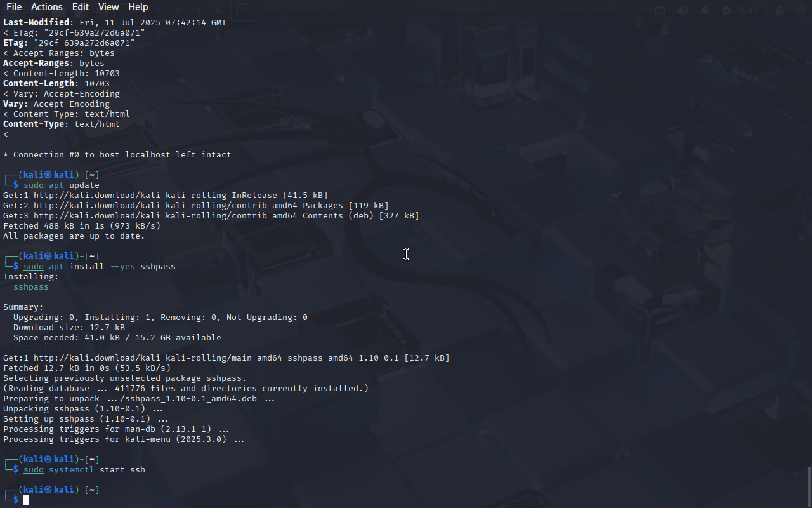Click the cursor at the last prompt
Viewport: 812px width, 508px height.
(26, 500)
